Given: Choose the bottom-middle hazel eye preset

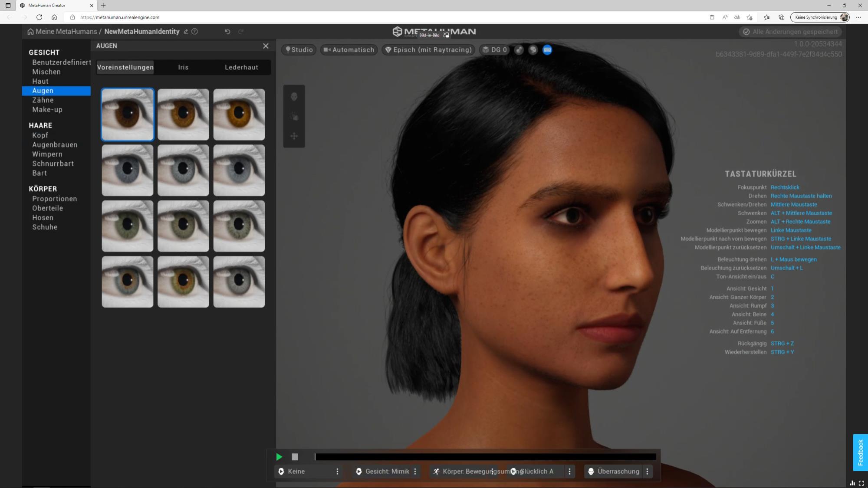Looking at the screenshot, I should tap(183, 282).
